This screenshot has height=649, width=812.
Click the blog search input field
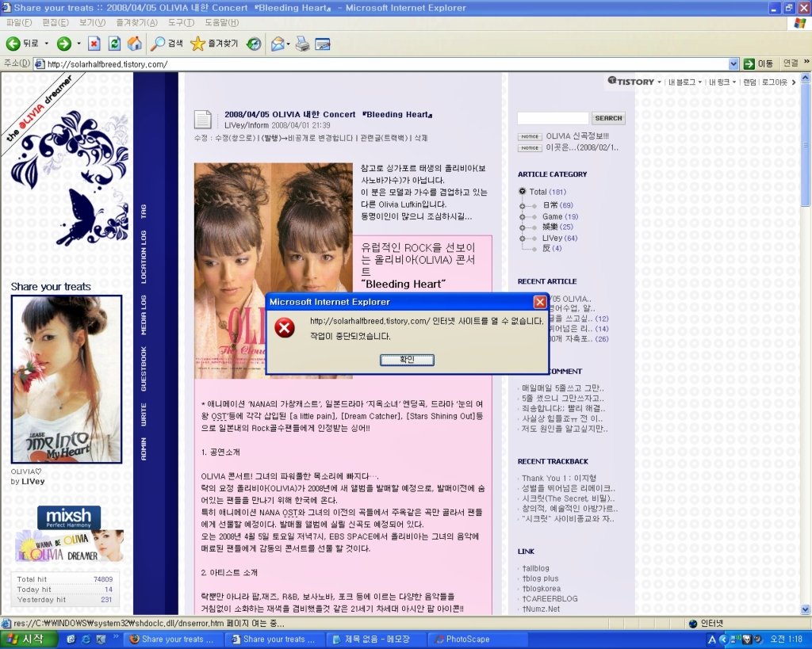point(553,118)
